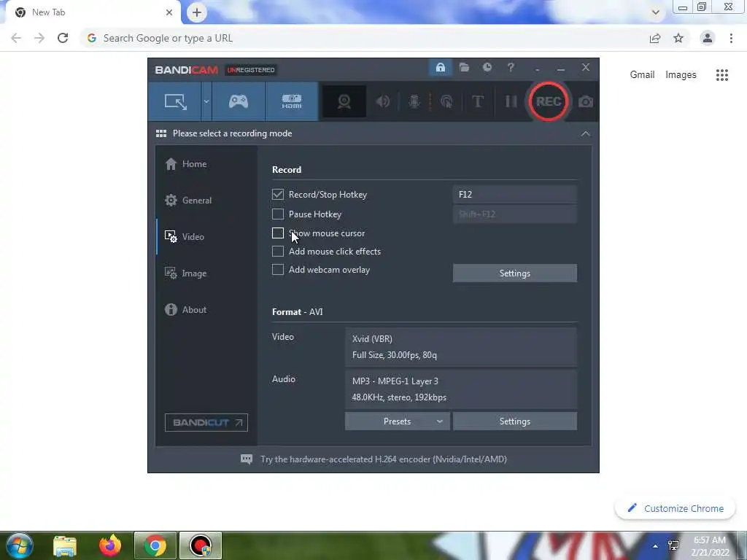Collapse the recording mode panel chevron
Image resolution: width=747 pixels, height=560 pixels.
[586, 134]
